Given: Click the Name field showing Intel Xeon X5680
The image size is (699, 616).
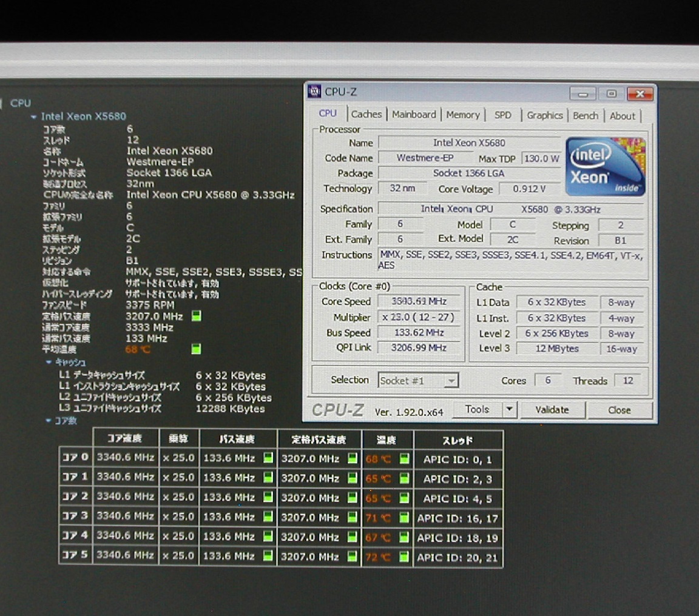Looking at the screenshot, I should (469, 142).
